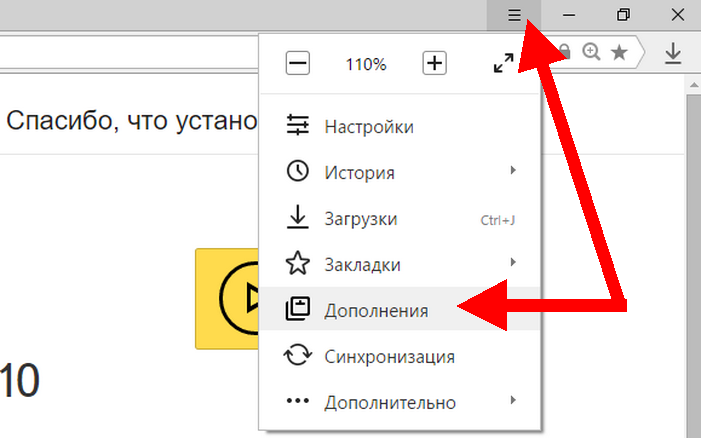The image size is (701, 438).
Task: Reset zoom by clicking 110% value
Action: click(366, 65)
